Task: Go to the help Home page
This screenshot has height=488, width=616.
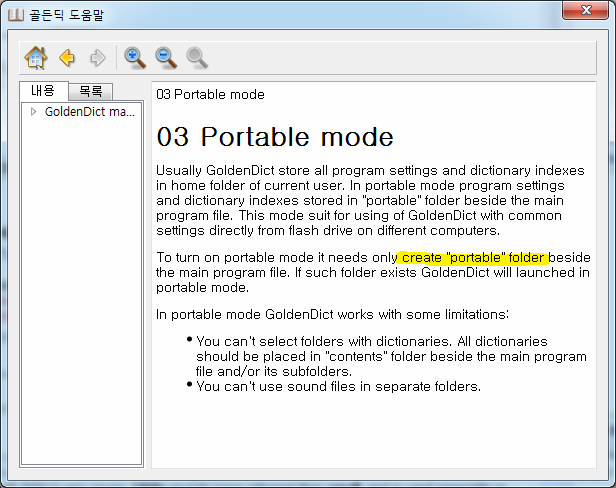Action: click(x=36, y=58)
